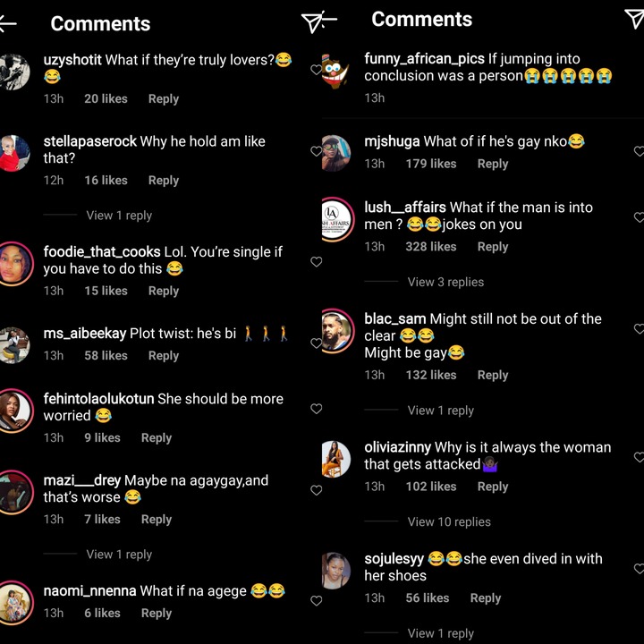Expand View 10 replies under oliviazinny

coord(449,521)
